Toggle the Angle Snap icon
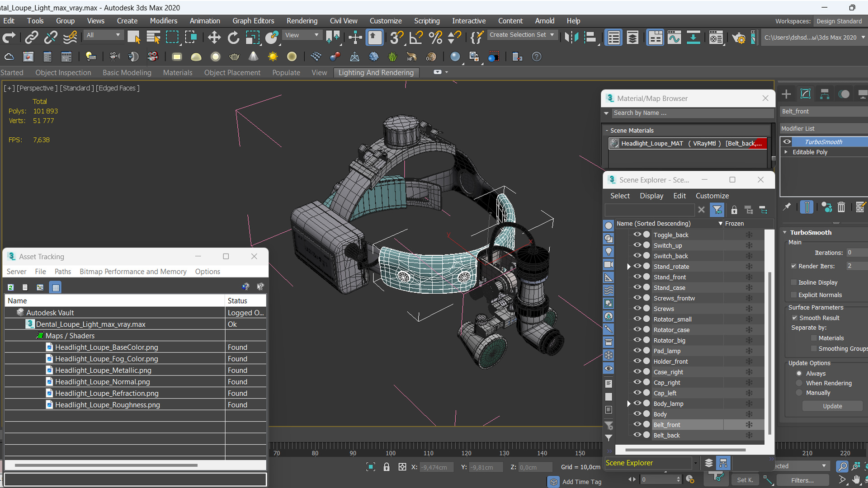Screen dimensions: 868x488 [x=415, y=38]
